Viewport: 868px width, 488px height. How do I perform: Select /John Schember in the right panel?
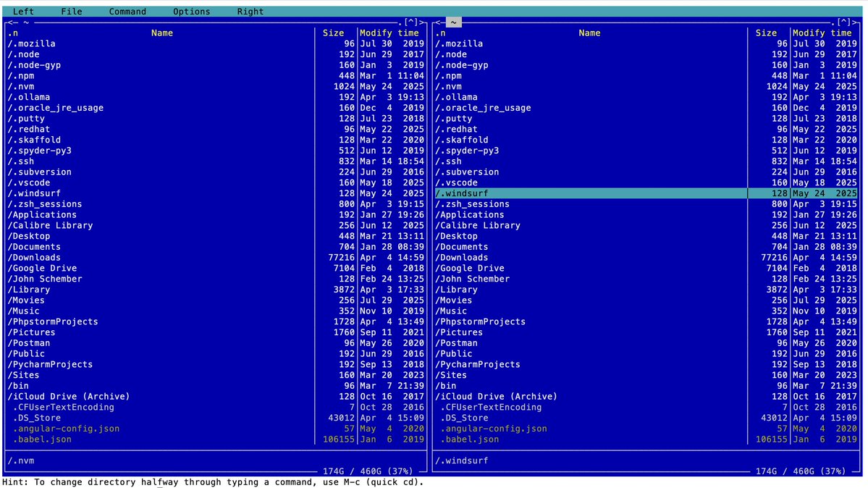click(646, 279)
